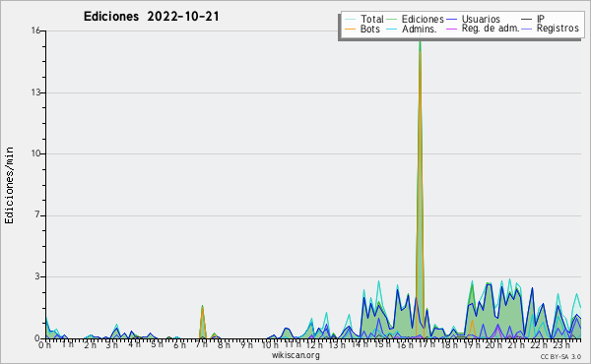
Task: Click the y-axis value 13
Action: click(35, 92)
